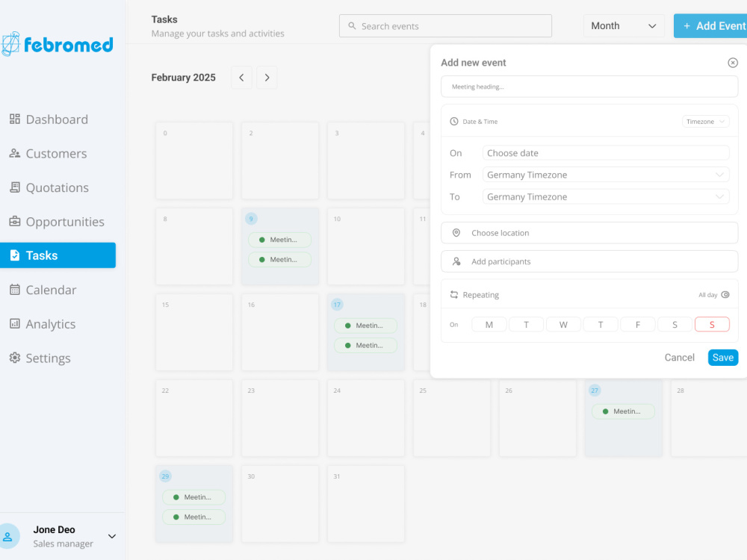Select calendar day 22 cell
The height and width of the screenshot is (560, 747).
[194, 418]
